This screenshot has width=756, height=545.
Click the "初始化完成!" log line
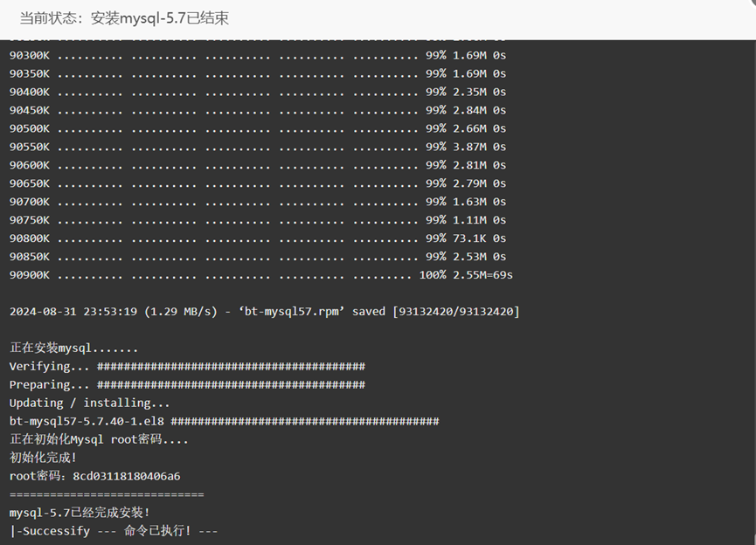pyautogui.click(x=43, y=458)
